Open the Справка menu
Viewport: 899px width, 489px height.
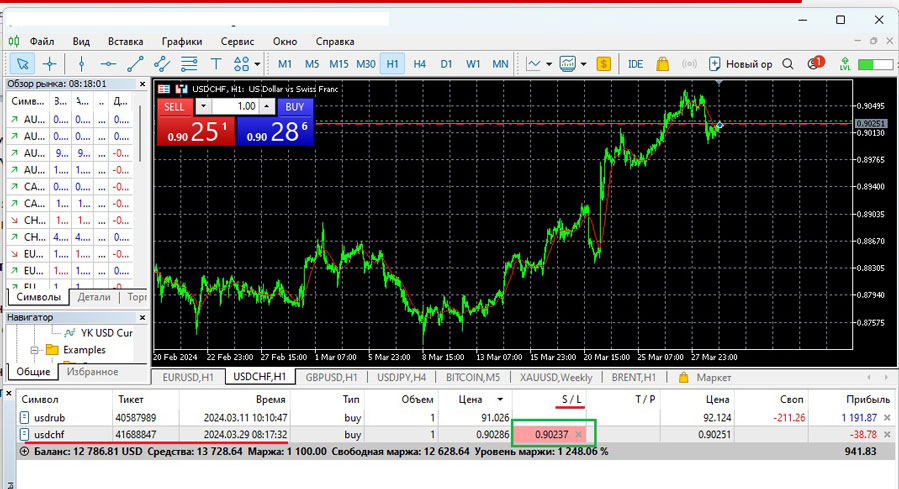pyautogui.click(x=335, y=41)
